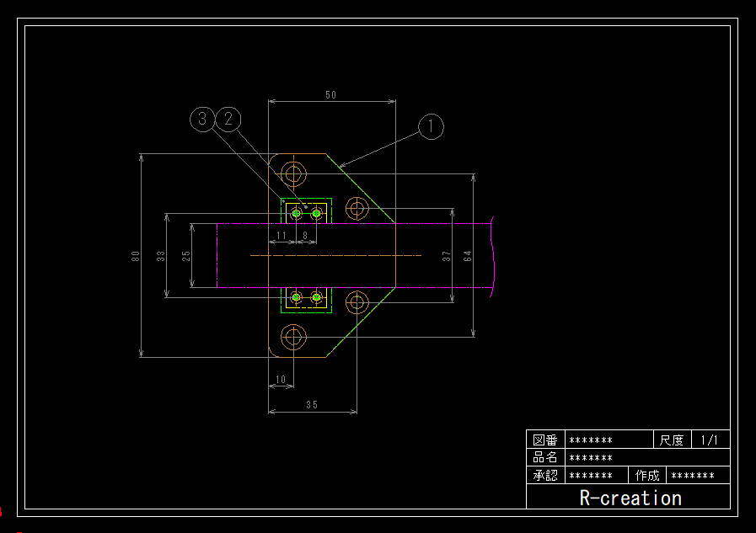
Task: Select balloon number 2
Action: [228, 119]
